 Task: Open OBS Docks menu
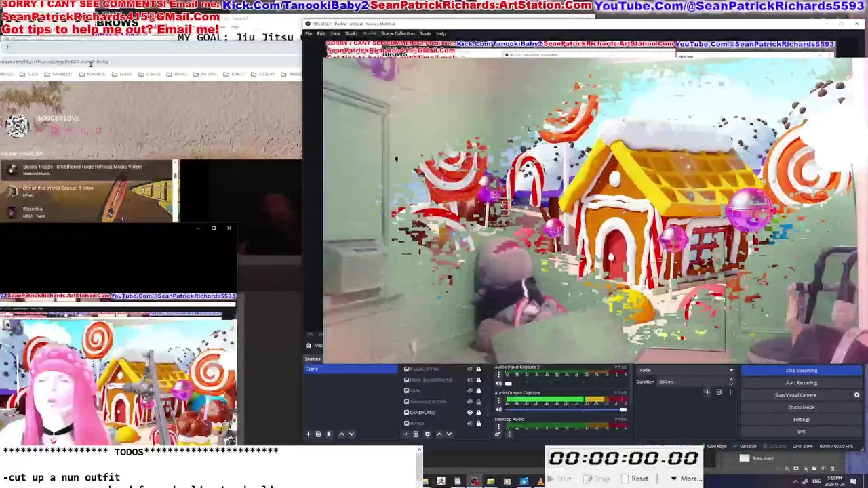point(351,33)
